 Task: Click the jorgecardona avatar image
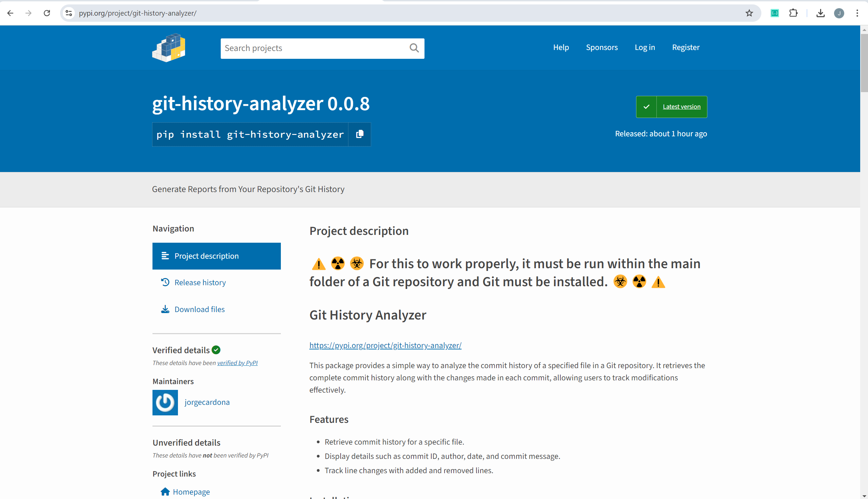[x=165, y=402]
